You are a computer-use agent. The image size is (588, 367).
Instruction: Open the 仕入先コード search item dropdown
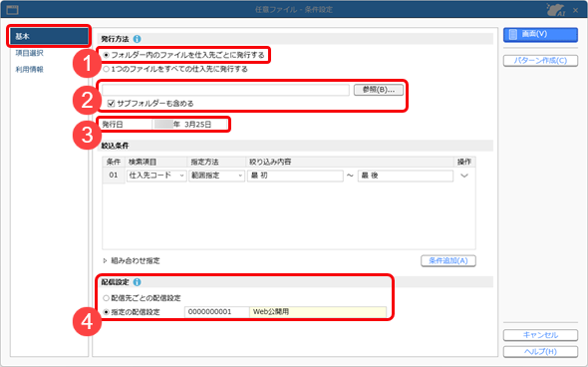coord(156,176)
